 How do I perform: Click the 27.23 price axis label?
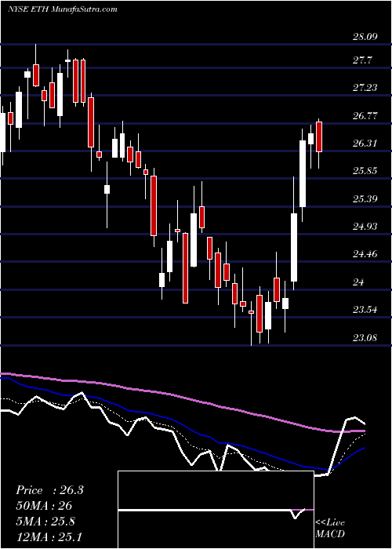coord(365,88)
